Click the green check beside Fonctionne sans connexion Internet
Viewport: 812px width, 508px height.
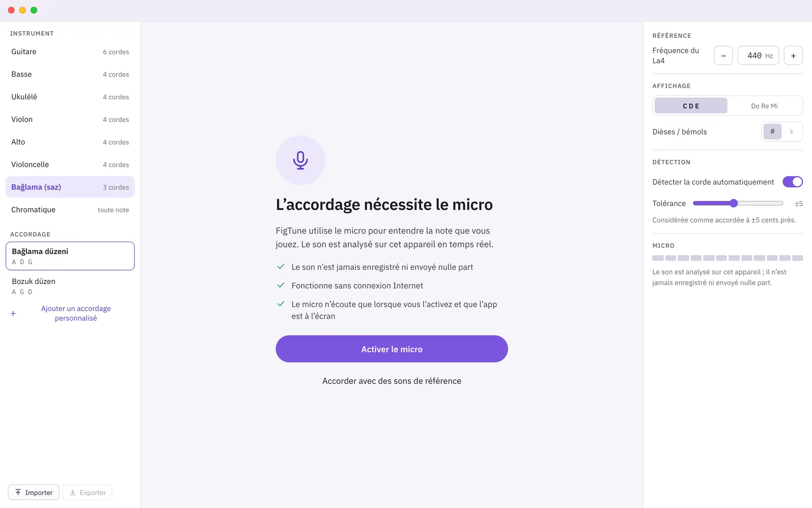tap(281, 285)
